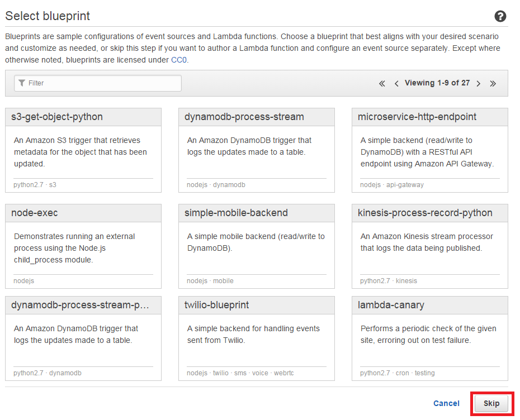Screen dimensions: 520x420
Task: Click the 'python2.7 · s3' tag line
Action: 35,185
